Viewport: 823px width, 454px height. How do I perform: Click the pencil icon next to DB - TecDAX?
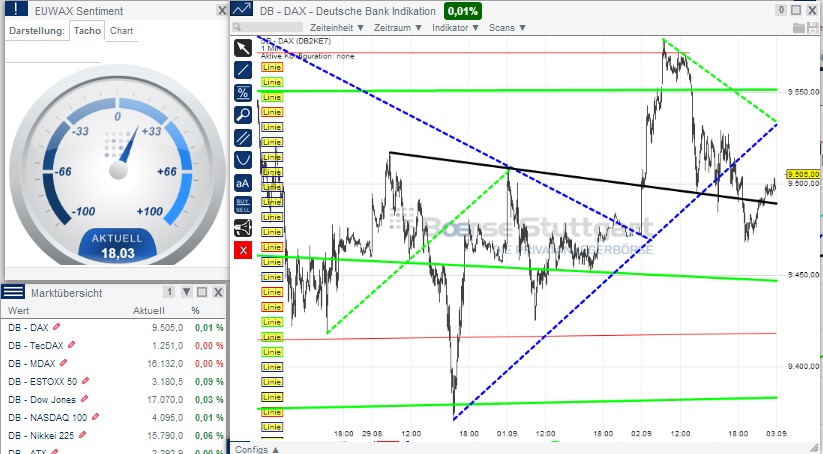[x=71, y=344]
